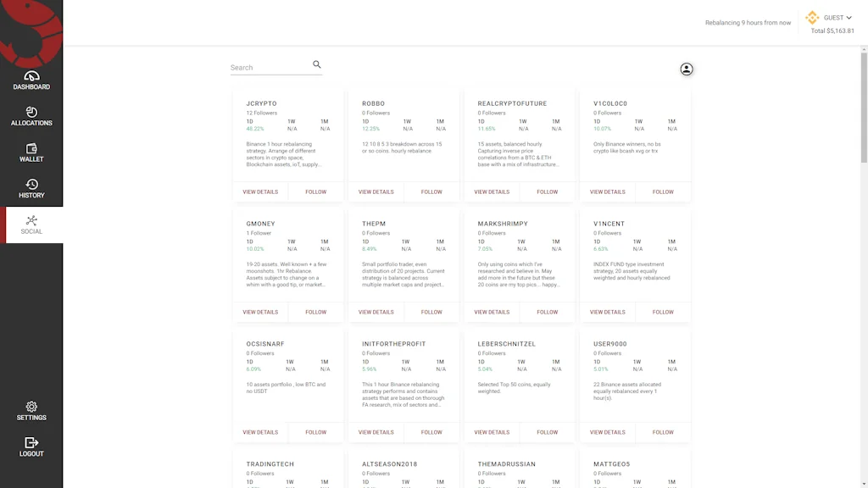The width and height of the screenshot is (868, 488).
Task: Follow the JCRYPTO trader
Action: [315, 191]
